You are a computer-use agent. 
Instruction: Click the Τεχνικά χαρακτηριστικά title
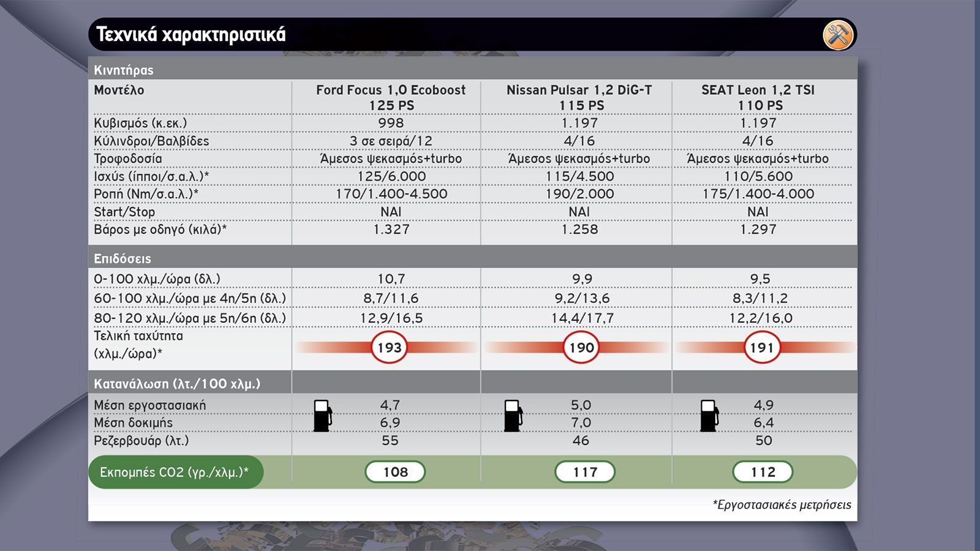pos(191,34)
